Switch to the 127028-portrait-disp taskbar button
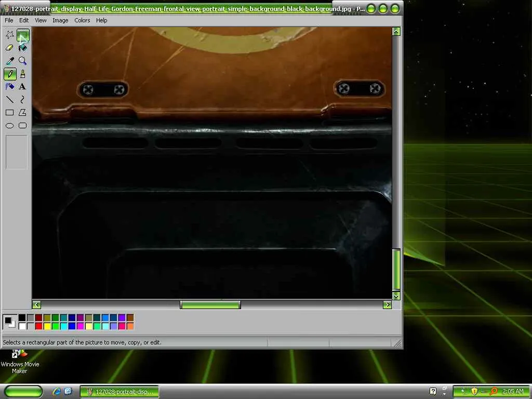 pyautogui.click(x=119, y=392)
